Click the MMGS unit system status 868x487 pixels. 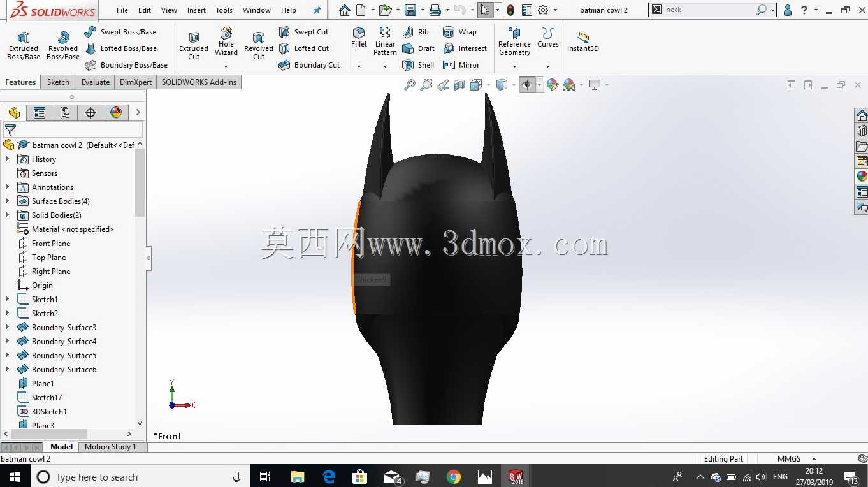pos(789,459)
